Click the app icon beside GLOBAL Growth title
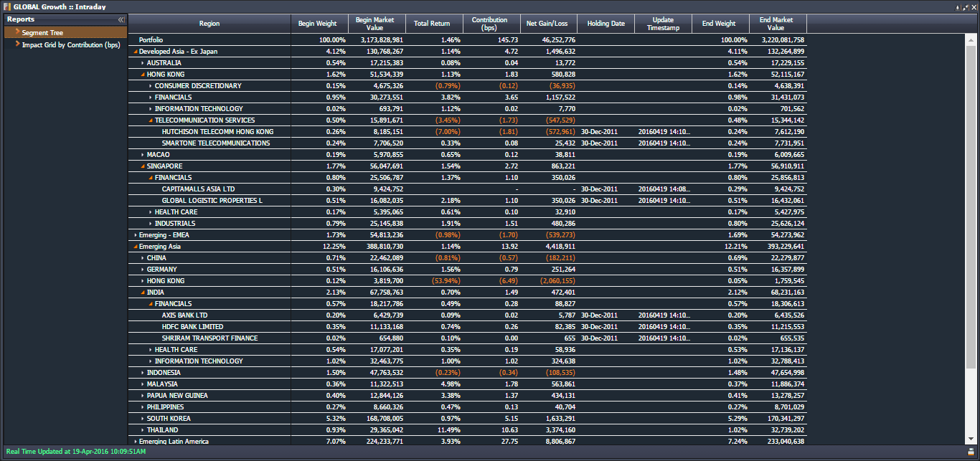 [7, 6]
